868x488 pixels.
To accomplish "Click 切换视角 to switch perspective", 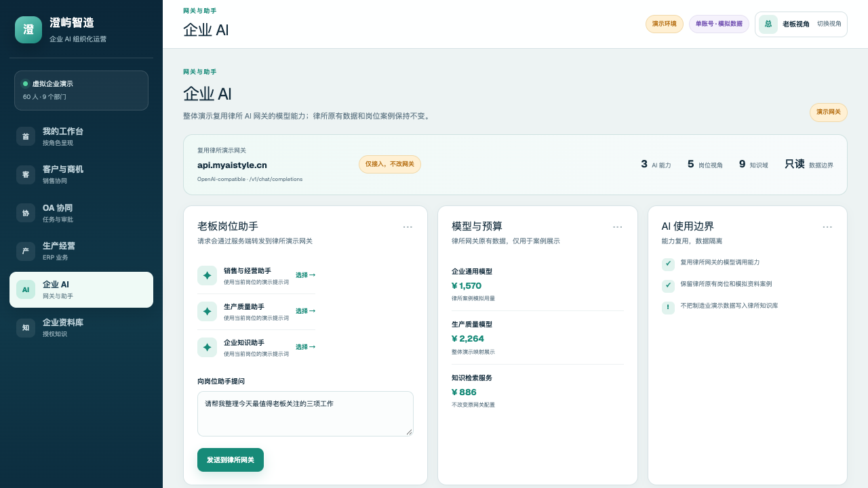I will point(829,24).
